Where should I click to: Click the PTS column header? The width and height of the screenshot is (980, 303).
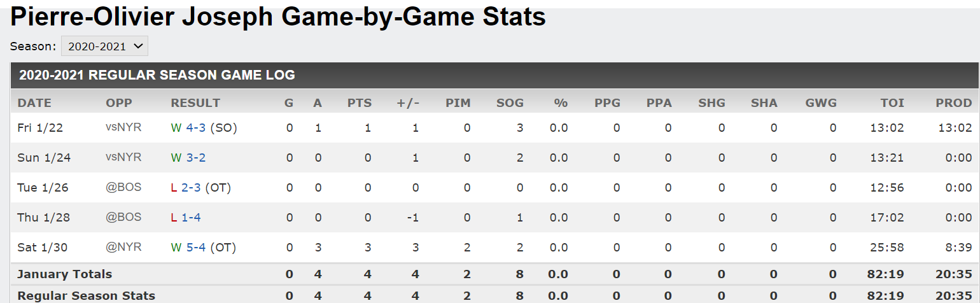(360, 103)
